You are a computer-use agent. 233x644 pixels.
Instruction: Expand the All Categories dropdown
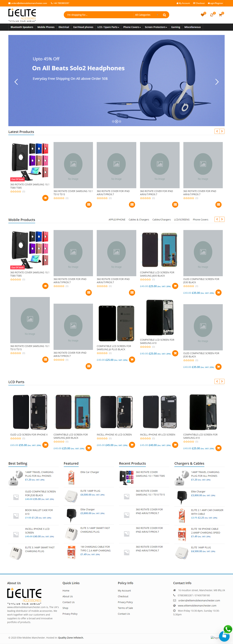coord(147,15)
